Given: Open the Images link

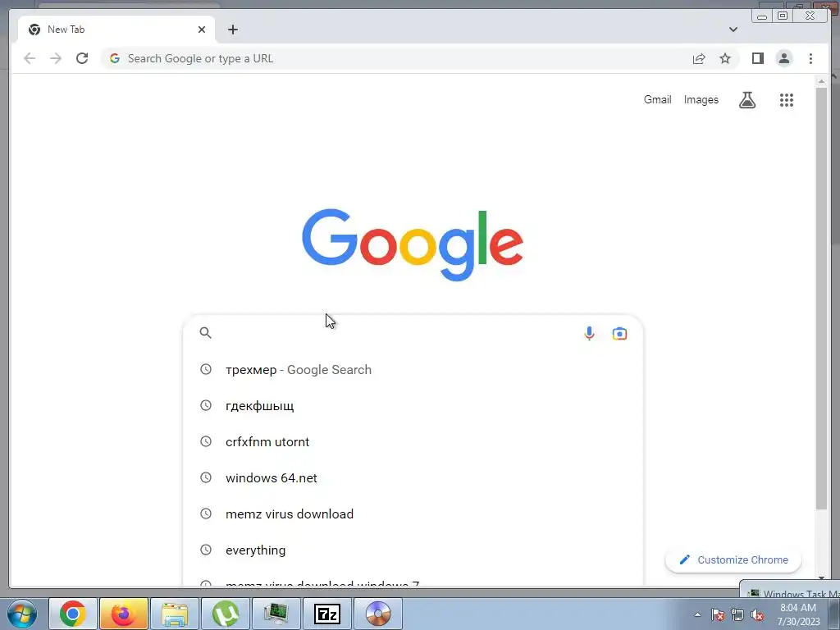Looking at the screenshot, I should 701,99.
